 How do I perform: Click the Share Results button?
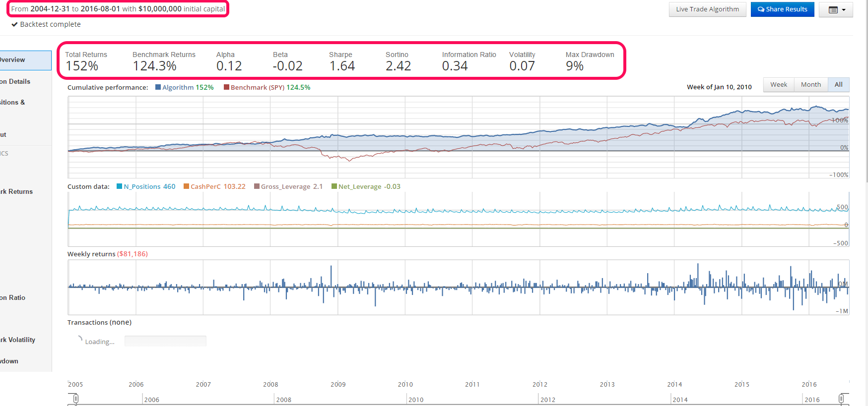point(782,9)
